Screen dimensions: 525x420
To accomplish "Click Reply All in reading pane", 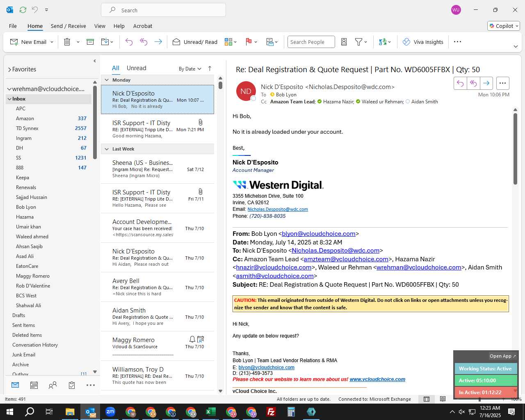I will click(x=473, y=83).
